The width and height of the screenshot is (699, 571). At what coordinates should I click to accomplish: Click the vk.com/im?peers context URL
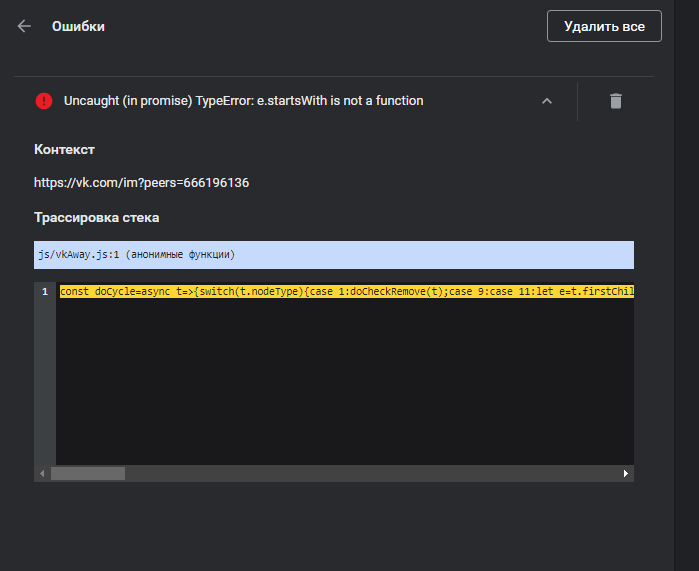pyautogui.click(x=141, y=183)
